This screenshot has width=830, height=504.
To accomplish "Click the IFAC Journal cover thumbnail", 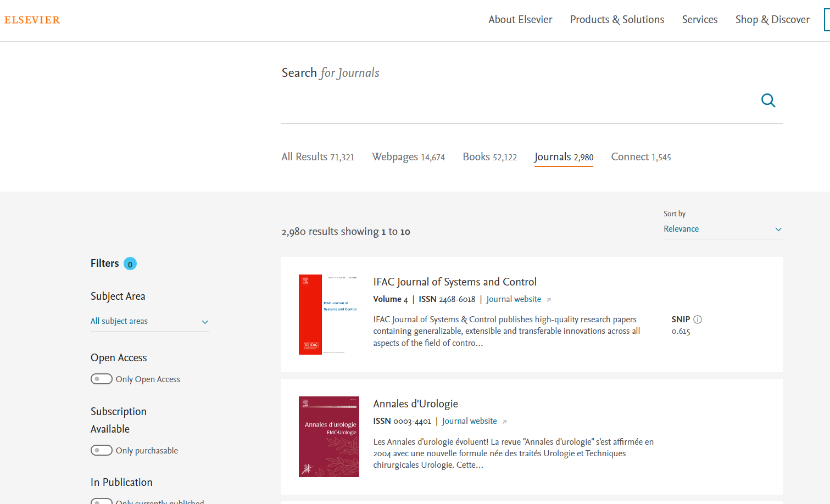I will 328,315.
